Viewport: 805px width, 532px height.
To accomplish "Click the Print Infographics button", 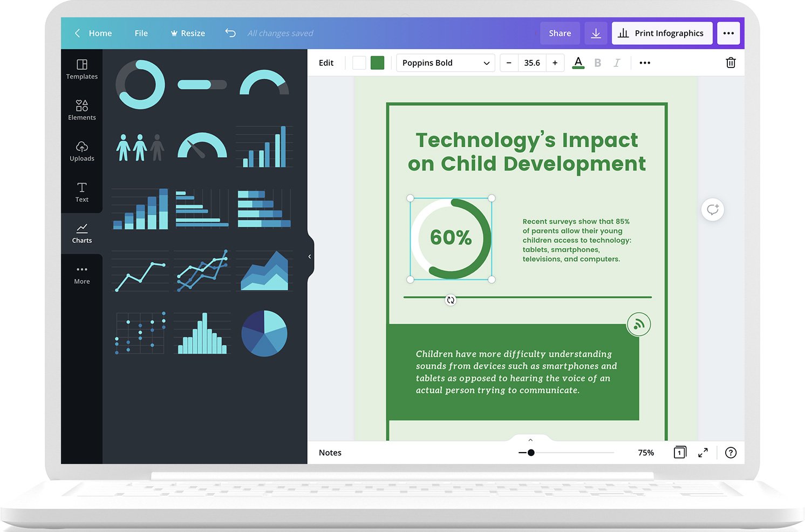I will [x=662, y=33].
